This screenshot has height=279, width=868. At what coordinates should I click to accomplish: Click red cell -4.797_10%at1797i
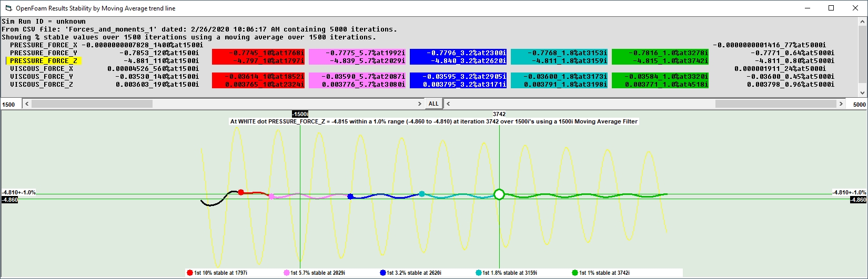(x=258, y=61)
